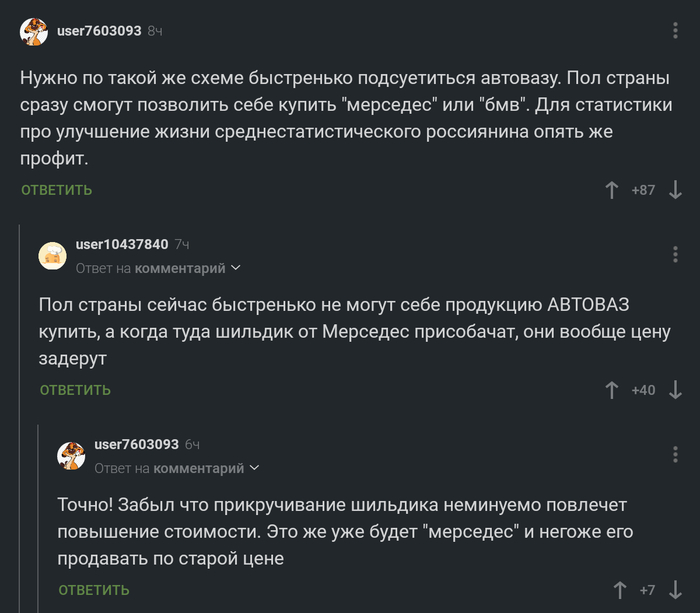Screen dimensions: 700x613
Task: Click ОТВЕТИТЬ under user10437840's comment
Action: click(x=75, y=390)
